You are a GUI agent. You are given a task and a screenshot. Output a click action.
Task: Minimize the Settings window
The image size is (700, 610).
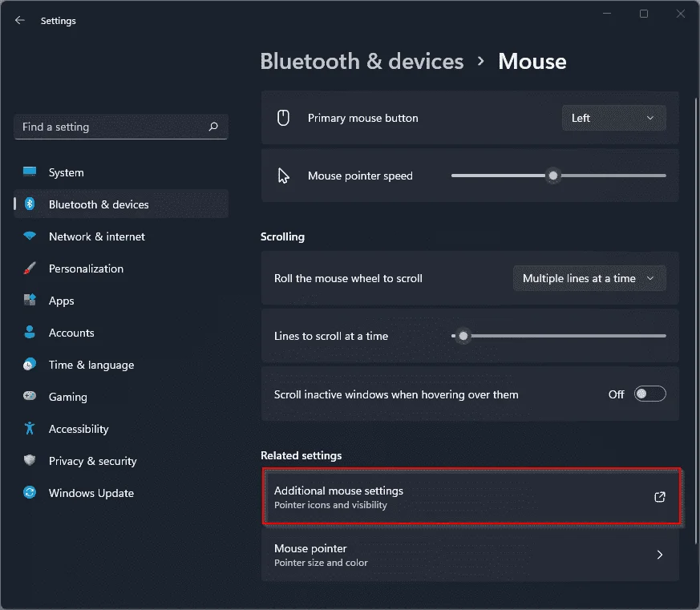click(x=607, y=14)
